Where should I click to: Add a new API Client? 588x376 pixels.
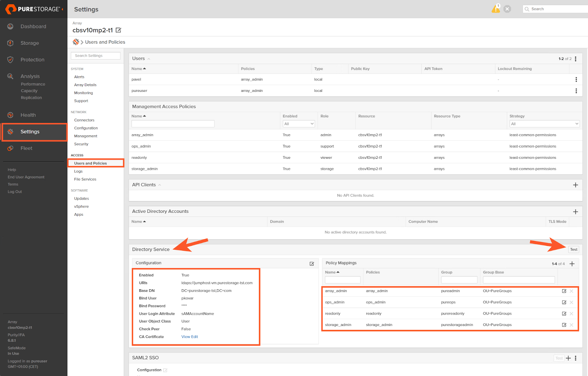576,185
